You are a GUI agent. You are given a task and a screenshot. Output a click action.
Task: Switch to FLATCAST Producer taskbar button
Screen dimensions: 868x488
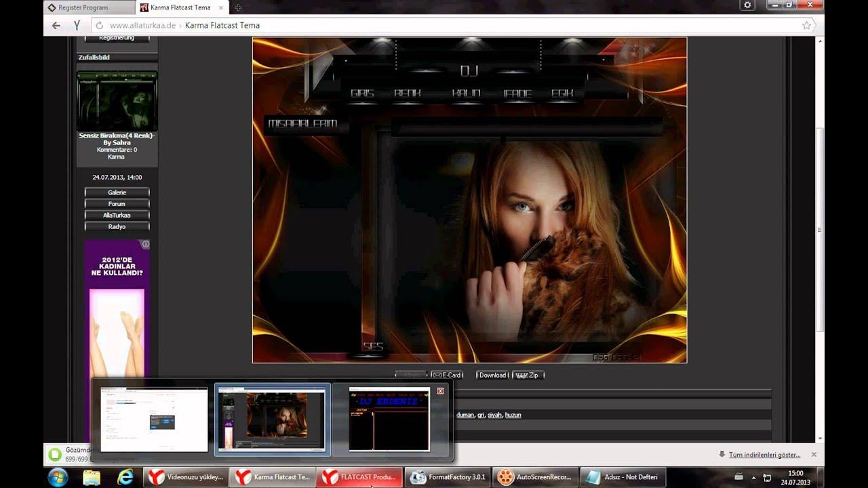(359, 477)
